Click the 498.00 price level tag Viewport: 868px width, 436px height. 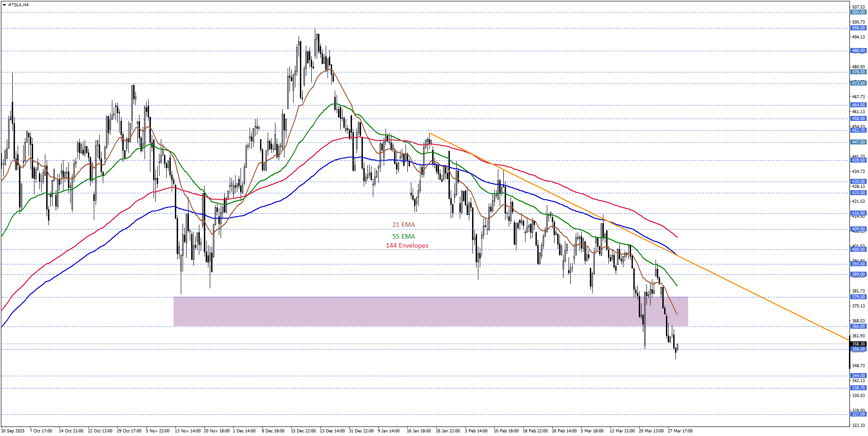click(858, 28)
